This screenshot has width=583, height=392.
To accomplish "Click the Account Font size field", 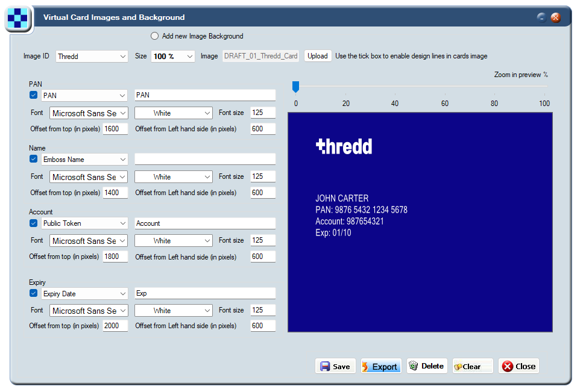I will coord(263,240).
